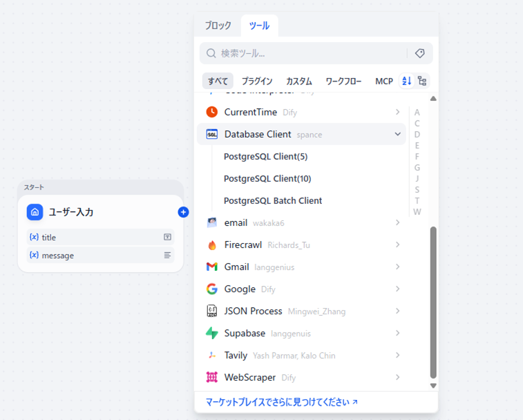Expand the Tavily tool chevron
The image size is (523, 420).
[x=398, y=355]
